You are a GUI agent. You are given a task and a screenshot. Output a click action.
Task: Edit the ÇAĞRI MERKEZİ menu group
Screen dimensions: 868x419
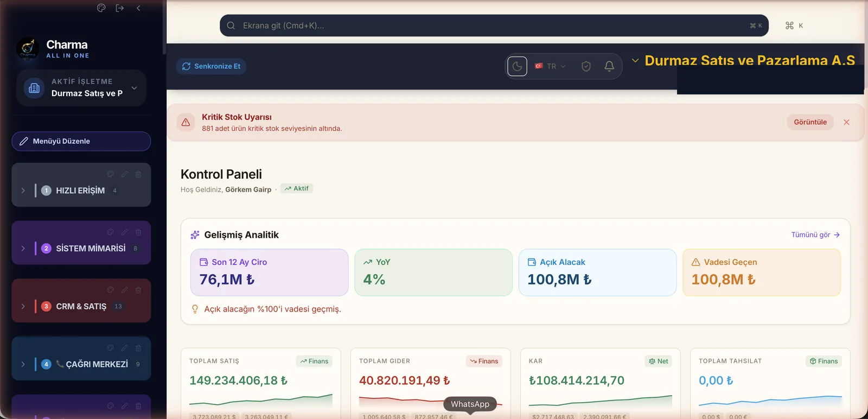124,348
